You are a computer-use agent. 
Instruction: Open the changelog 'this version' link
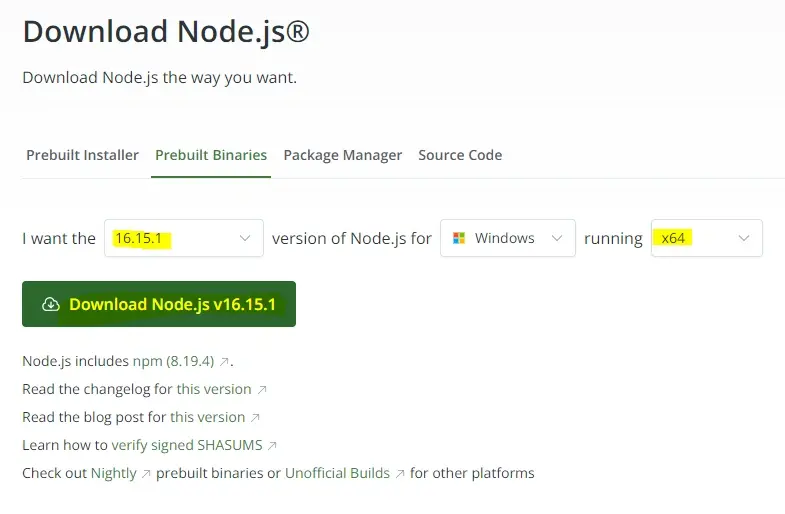click(x=214, y=389)
